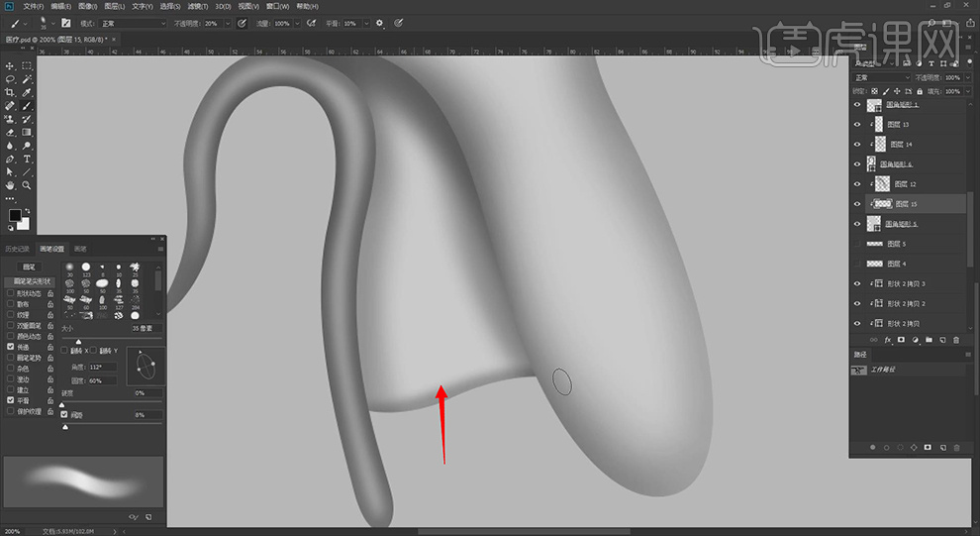This screenshot has width=980, height=536.
Task: Open the 图像(I) menu
Action: [87, 6]
